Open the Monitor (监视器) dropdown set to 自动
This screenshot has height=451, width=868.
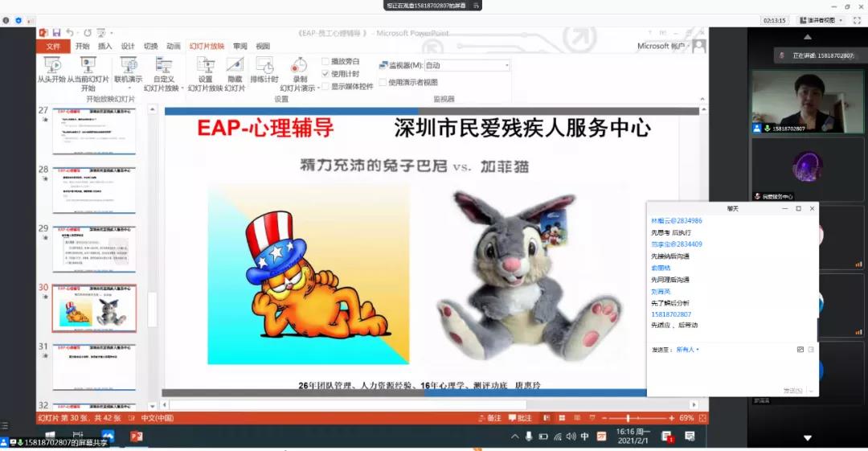tap(467, 65)
